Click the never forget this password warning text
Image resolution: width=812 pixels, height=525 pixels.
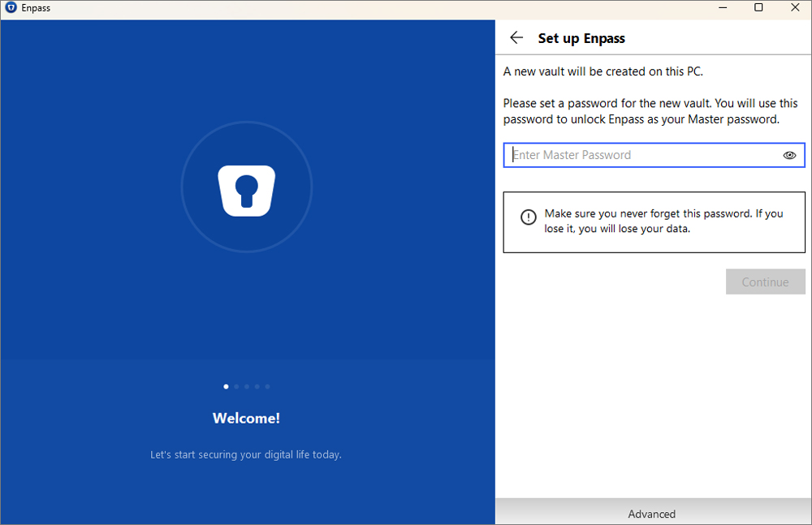click(x=663, y=221)
